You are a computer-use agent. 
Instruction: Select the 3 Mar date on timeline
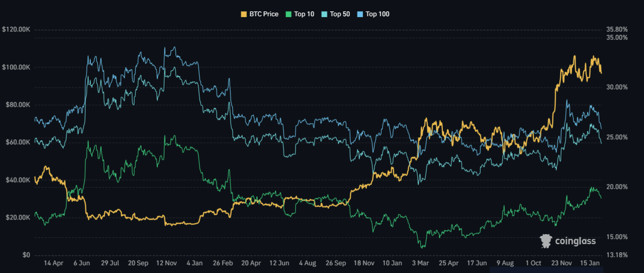(420, 263)
